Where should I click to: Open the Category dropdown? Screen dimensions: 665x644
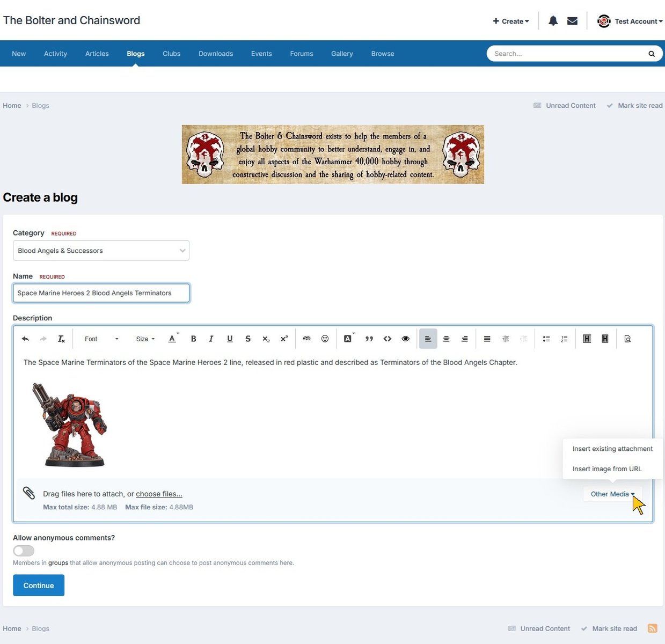pyautogui.click(x=101, y=251)
